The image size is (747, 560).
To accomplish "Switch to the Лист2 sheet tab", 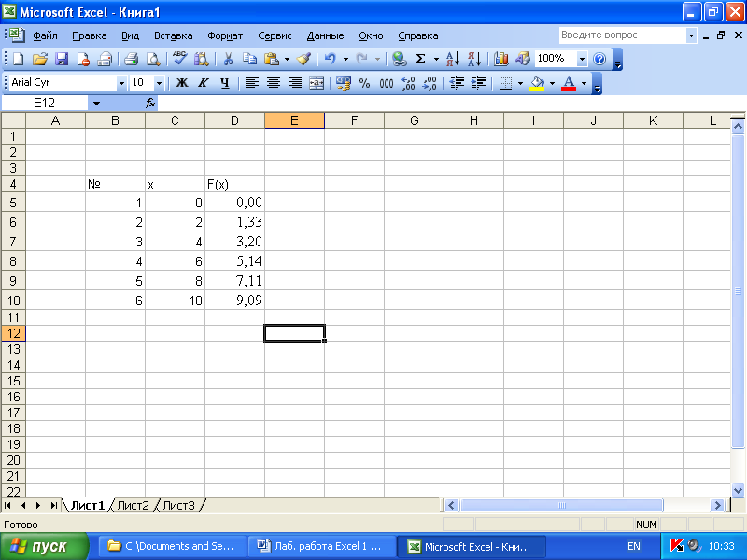I will click(133, 505).
